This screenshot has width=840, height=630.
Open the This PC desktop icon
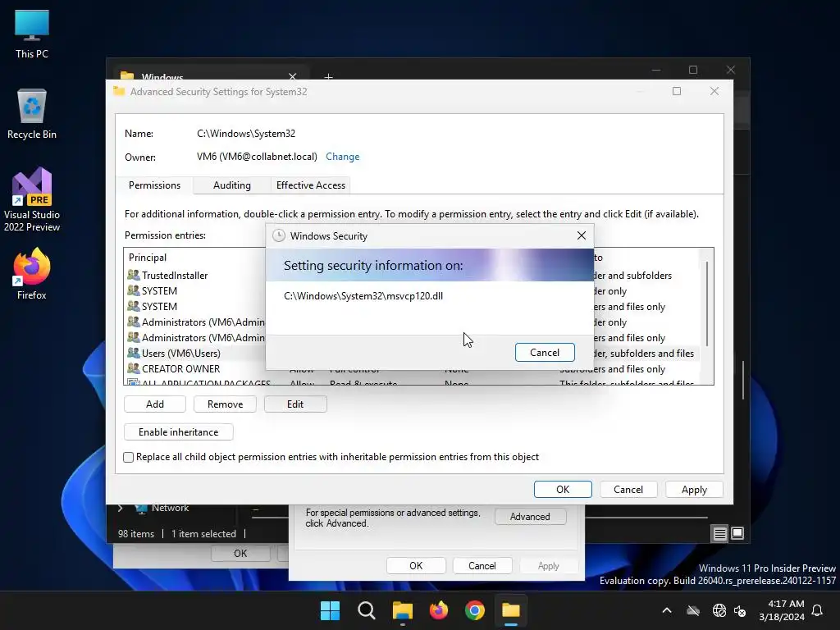point(32,34)
